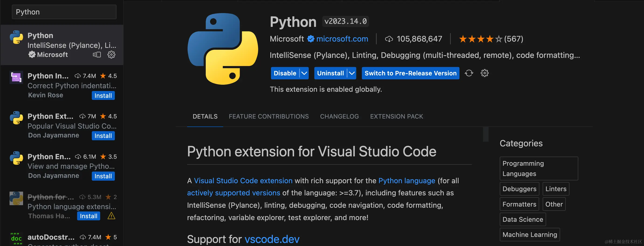The image size is (644, 246).
Task: Click the autoDocstring doc icon in list
Action: click(16, 239)
